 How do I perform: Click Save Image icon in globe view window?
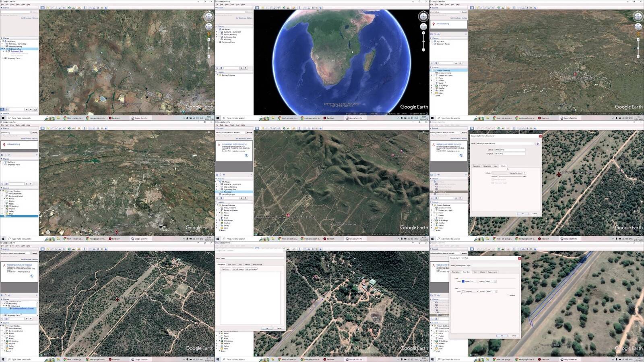click(x=313, y=8)
